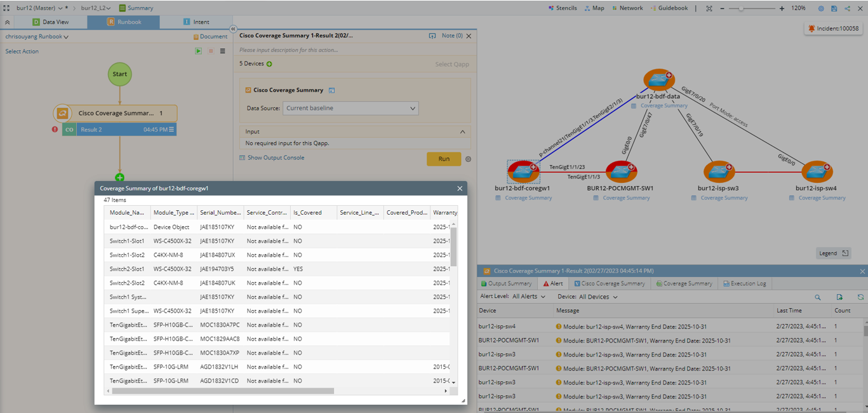Image resolution: width=868 pixels, height=413 pixels.
Task: Collapse the runbook pane with double-left arrow
Action: coord(233,29)
